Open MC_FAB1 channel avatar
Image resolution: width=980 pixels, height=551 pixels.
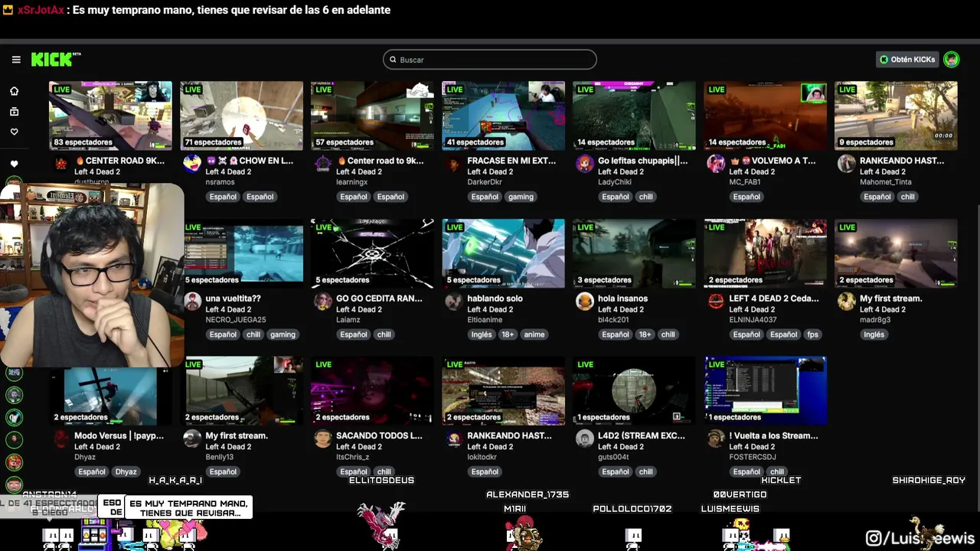click(x=716, y=164)
